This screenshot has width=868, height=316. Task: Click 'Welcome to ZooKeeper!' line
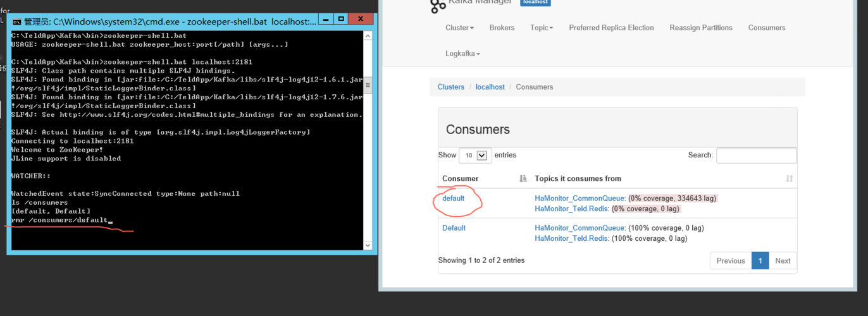[x=56, y=150]
